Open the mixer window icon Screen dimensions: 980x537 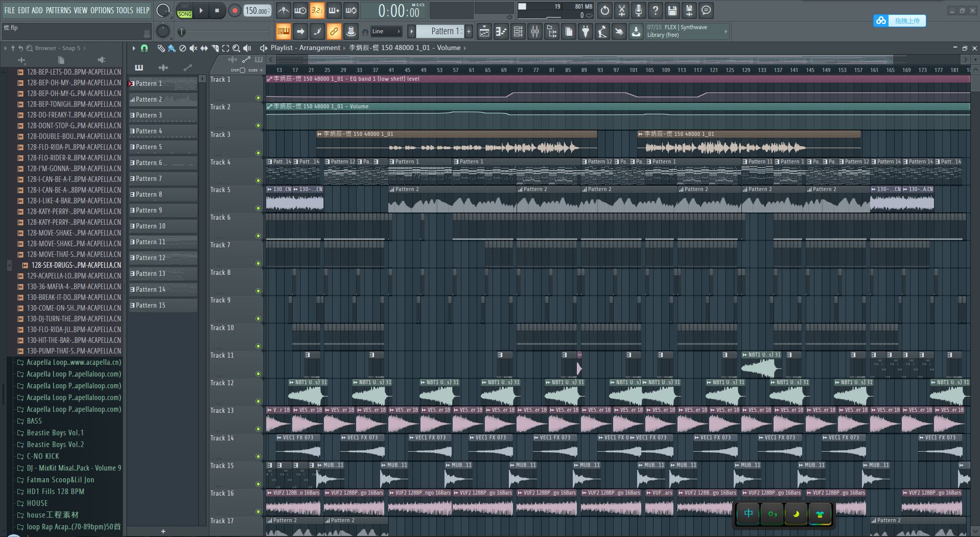point(535,32)
